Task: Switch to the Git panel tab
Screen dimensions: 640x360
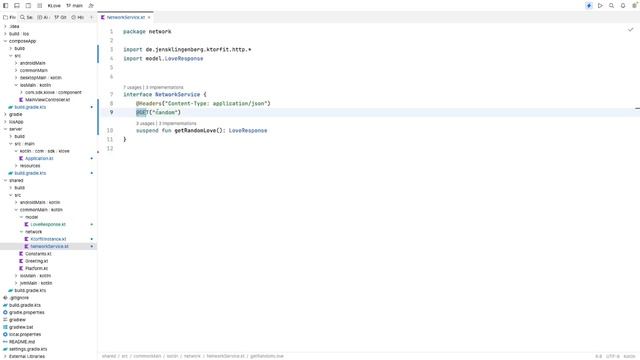Action: [x=60, y=18]
